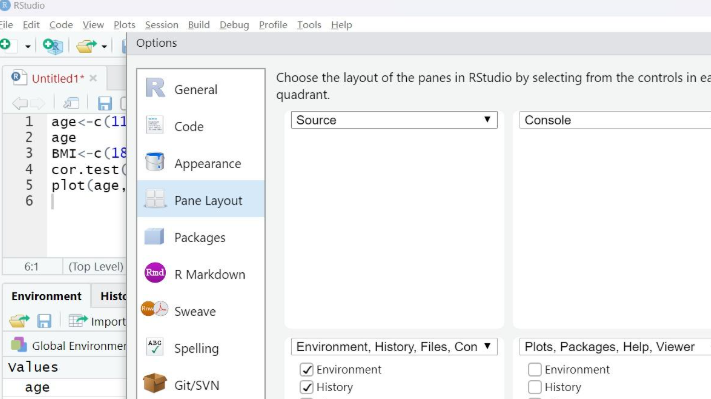Click line 2 'age' in editor
The width and height of the screenshot is (711, 399).
click(x=63, y=138)
